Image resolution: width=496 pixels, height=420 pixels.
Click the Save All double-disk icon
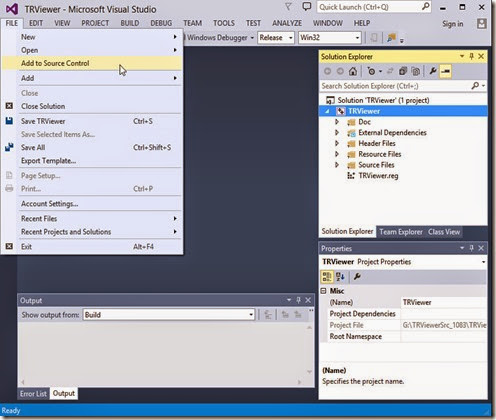click(9, 147)
